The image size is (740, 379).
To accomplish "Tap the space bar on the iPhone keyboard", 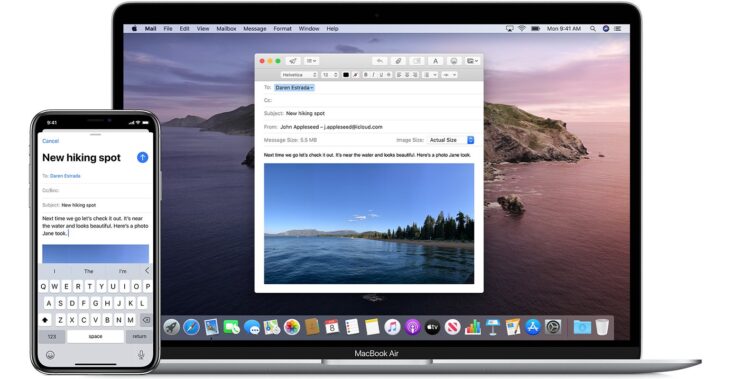I will click(x=95, y=337).
